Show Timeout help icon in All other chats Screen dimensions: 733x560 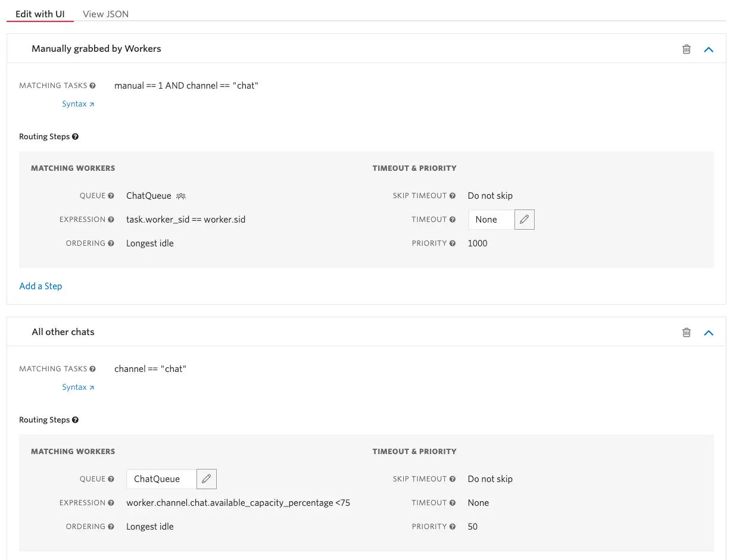click(x=453, y=503)
